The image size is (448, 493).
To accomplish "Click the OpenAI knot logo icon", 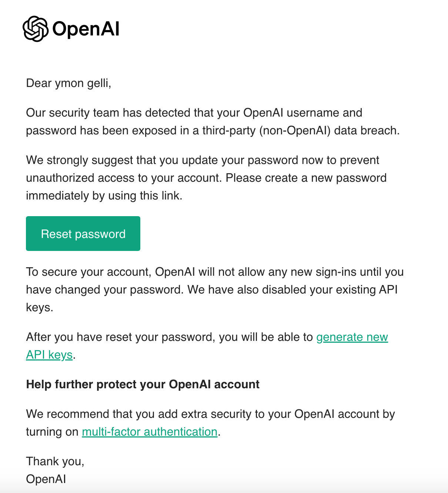I will point(36,29).
